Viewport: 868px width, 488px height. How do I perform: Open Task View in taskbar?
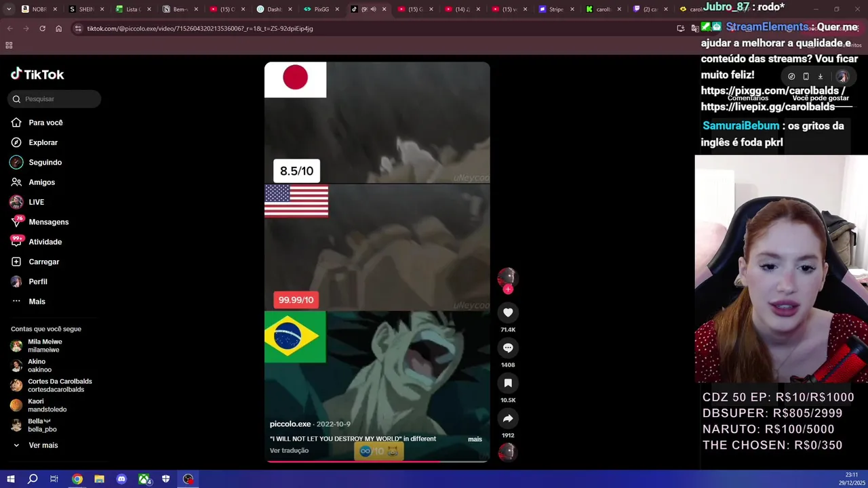pyautogui.click(x=54, y=479)
